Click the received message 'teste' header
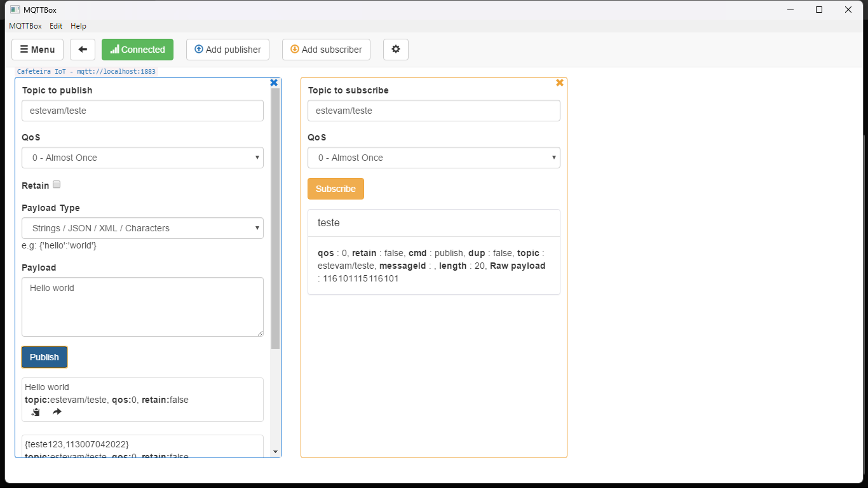The height and width of the screenshot is (488, 868). click(434, 223)
